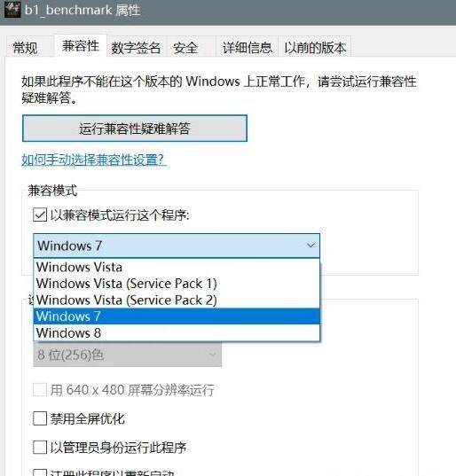Screen dimensions: 456x476
Task: Toggle the 用 640 x 480 屏幕分辨率运行 checkbox
Action: 40,390
